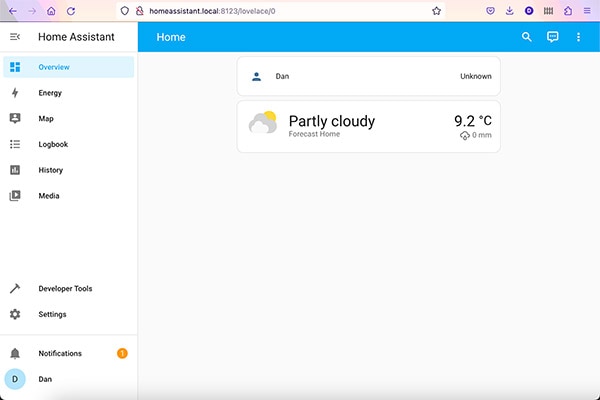Image resolution: width=600 pixels, height=400 pixels.
Task: Bookmark the page with star icon
Action: tap(436, 11)
